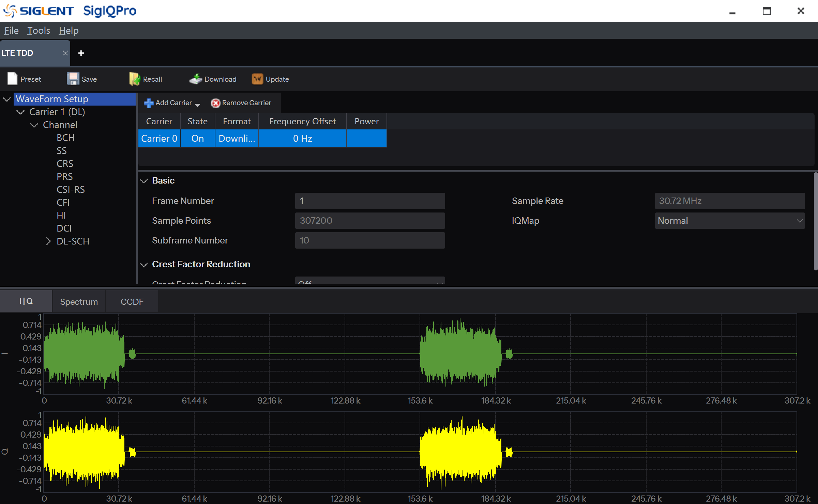Viewport: 818px width, 504px height.
Task: Add a new tab with plus icon
Action: [81, 53]
